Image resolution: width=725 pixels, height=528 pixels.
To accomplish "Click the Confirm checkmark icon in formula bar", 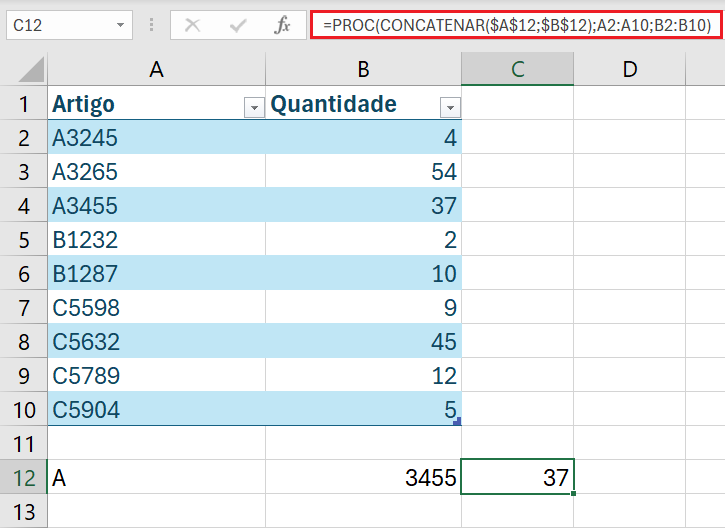I will [238, 25].
